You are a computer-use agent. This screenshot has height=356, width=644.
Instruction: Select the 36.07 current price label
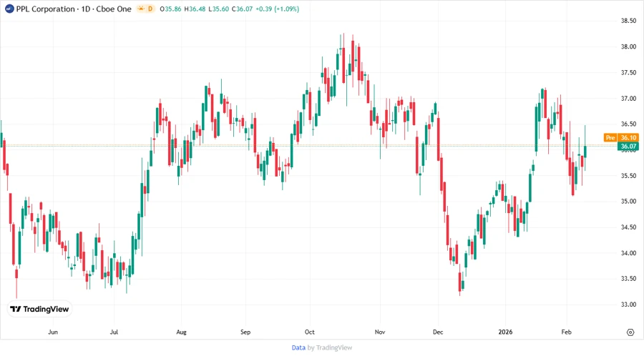[628, 146]
